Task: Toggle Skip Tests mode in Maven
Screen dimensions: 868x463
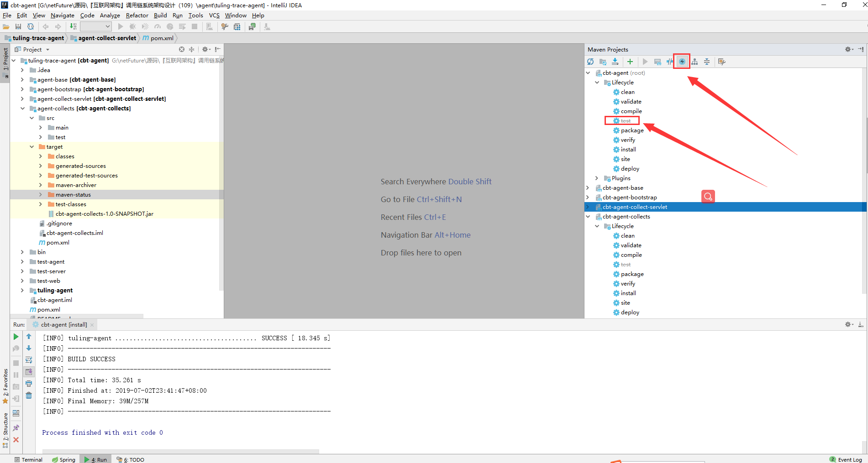Action: click(682, 62)
